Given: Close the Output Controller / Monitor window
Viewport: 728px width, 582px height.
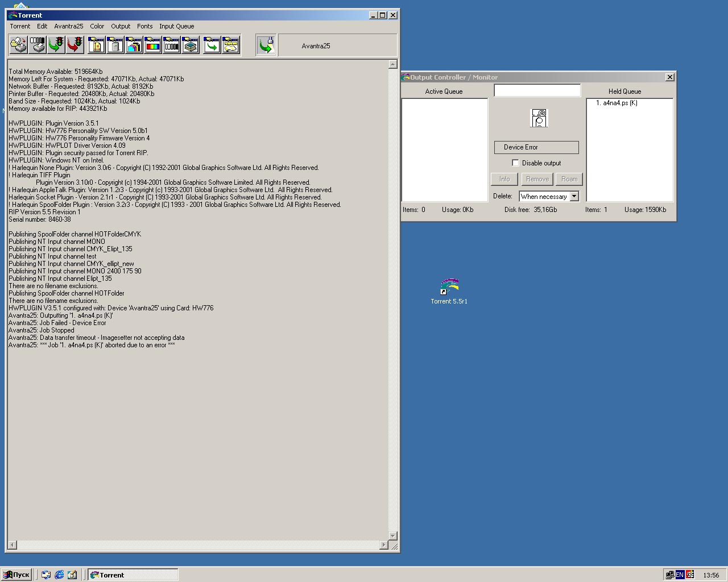Looking at the screenshot, I should pyautogui.click(x=670, y=77).
